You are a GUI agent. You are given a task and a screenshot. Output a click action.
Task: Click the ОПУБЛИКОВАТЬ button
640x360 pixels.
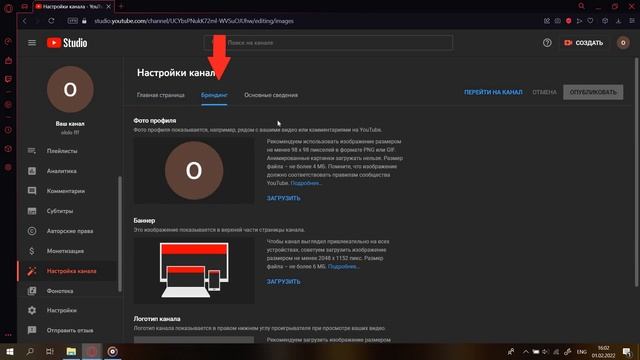coord(593,92)
